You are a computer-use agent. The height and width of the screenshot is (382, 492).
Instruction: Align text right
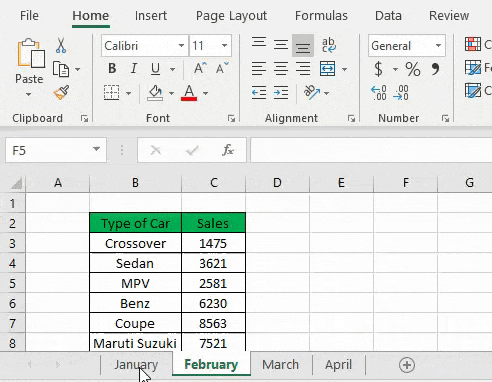[x=303, y=69]
